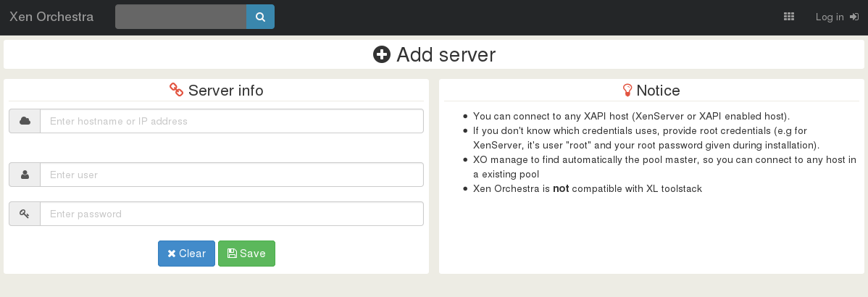Click the Server info heading
This screenshot has width=868, height=297.
click(x=226, y=90)
